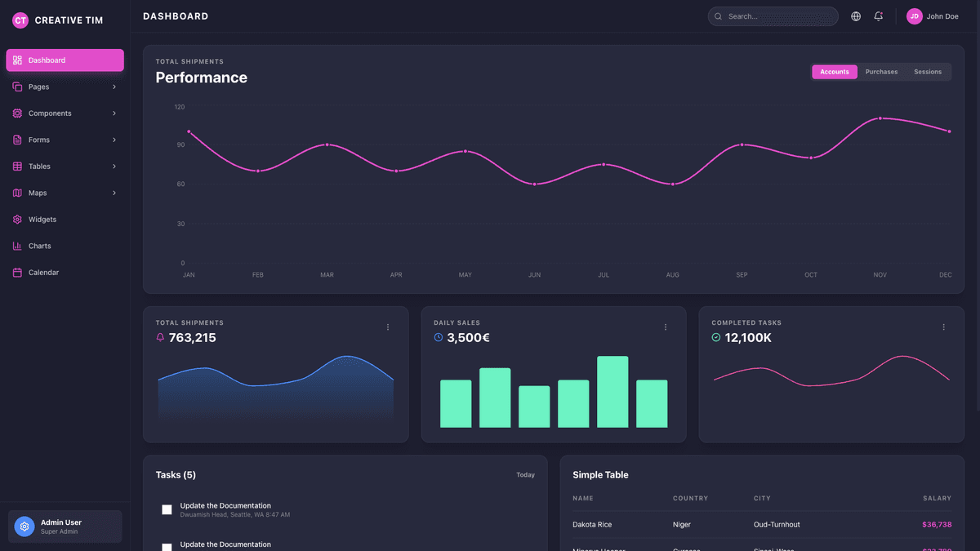
Task: Click the globe language icon
Action: click(855, 16)
